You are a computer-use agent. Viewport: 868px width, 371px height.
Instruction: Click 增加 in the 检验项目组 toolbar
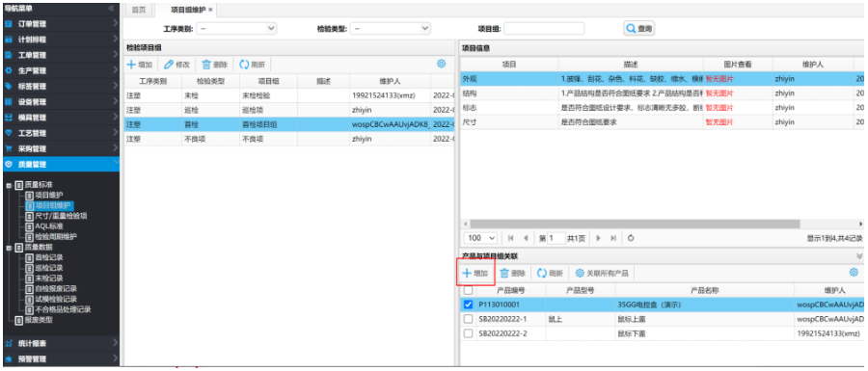(140, 65)
